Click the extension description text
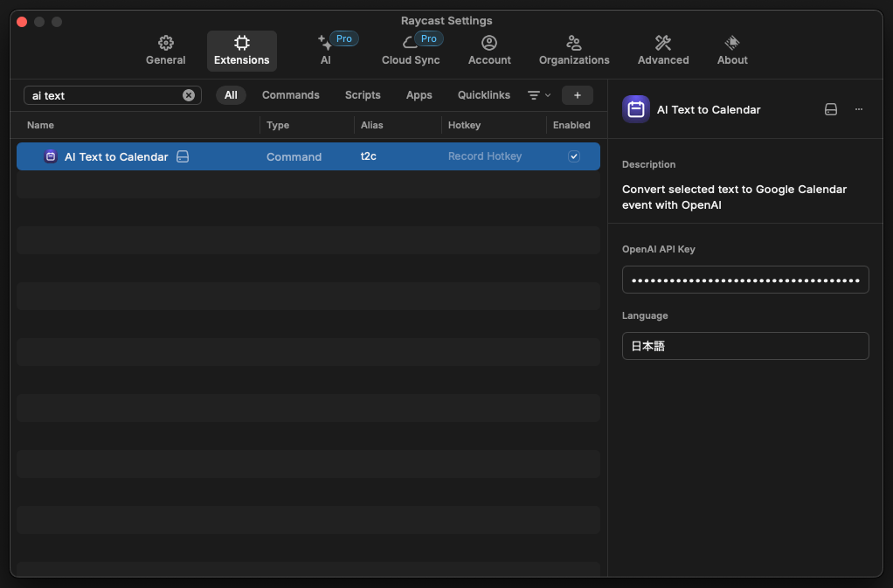Screen dimensions: 893x588 click(x=734, y=197)
